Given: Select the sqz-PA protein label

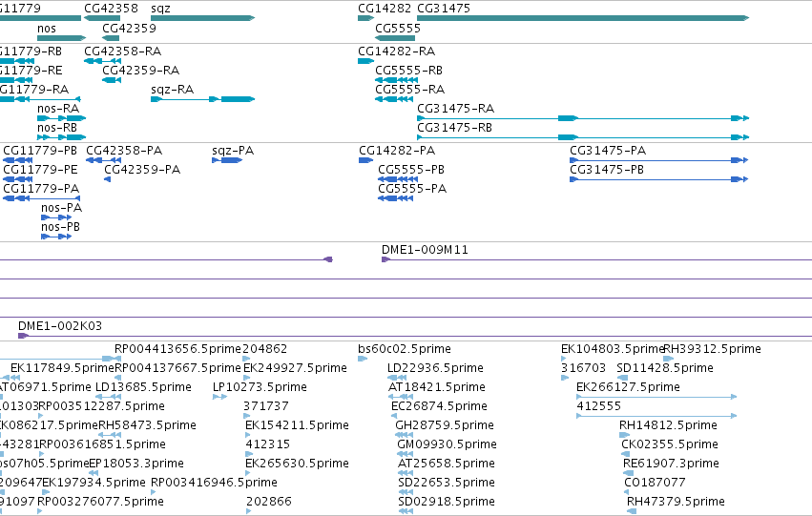Looking at the screenshot, I should (233, 151).
